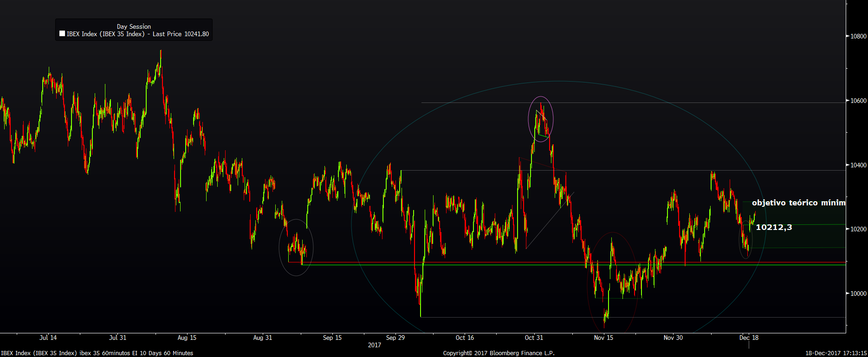Select the 'Aug 31' date axis label
This screenshot has width=868, height=357.
click(x=263, y=338)
